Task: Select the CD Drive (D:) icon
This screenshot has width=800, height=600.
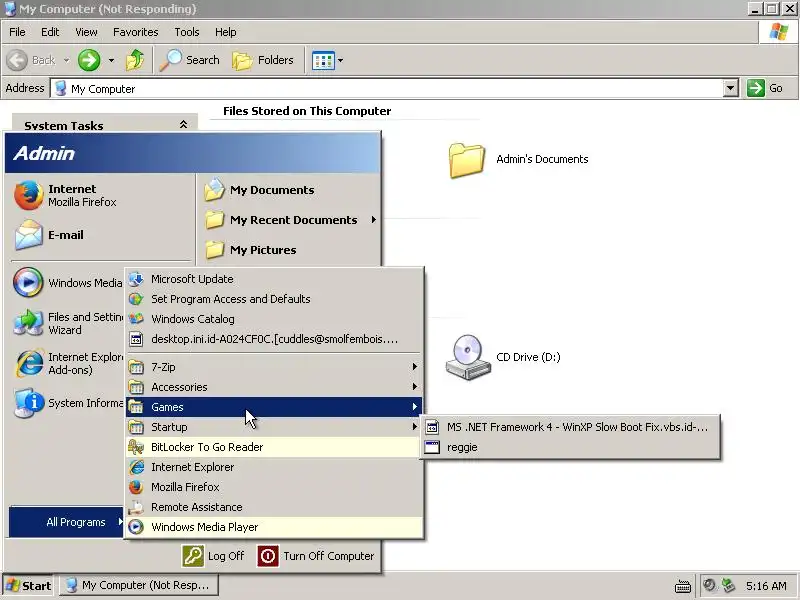Action: tap(468, 357)
